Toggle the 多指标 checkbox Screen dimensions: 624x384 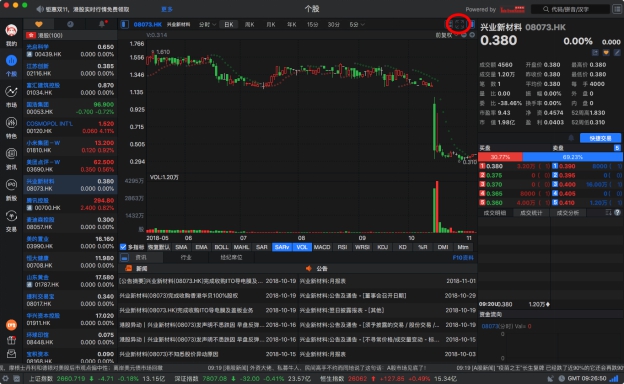point(123,247)
